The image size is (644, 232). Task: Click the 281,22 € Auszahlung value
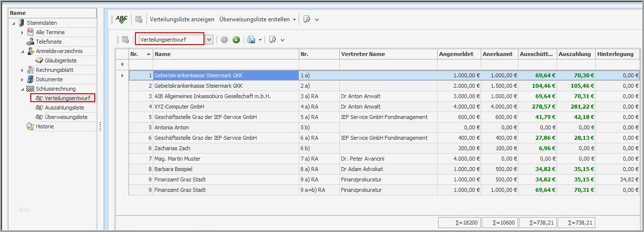(582, 107)
